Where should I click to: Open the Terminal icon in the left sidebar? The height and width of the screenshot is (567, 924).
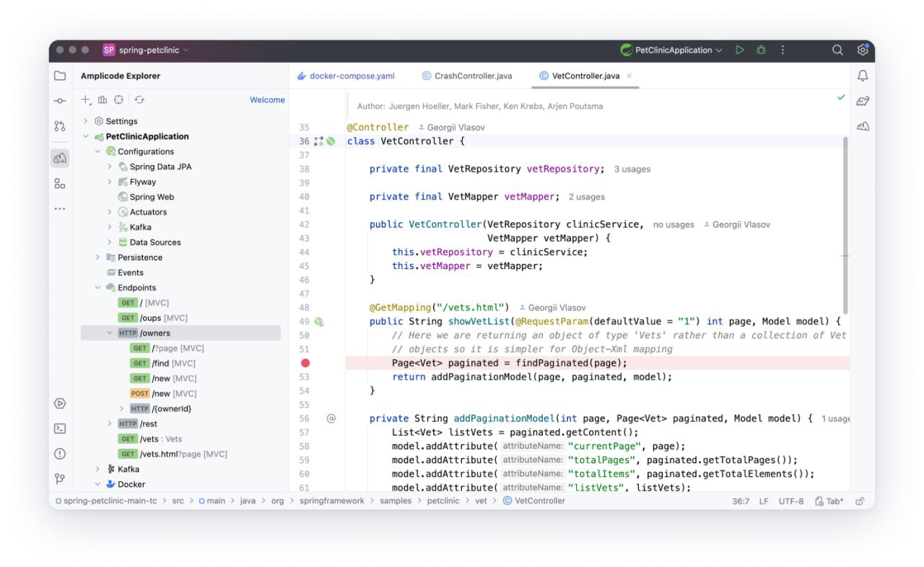[60, 428]
